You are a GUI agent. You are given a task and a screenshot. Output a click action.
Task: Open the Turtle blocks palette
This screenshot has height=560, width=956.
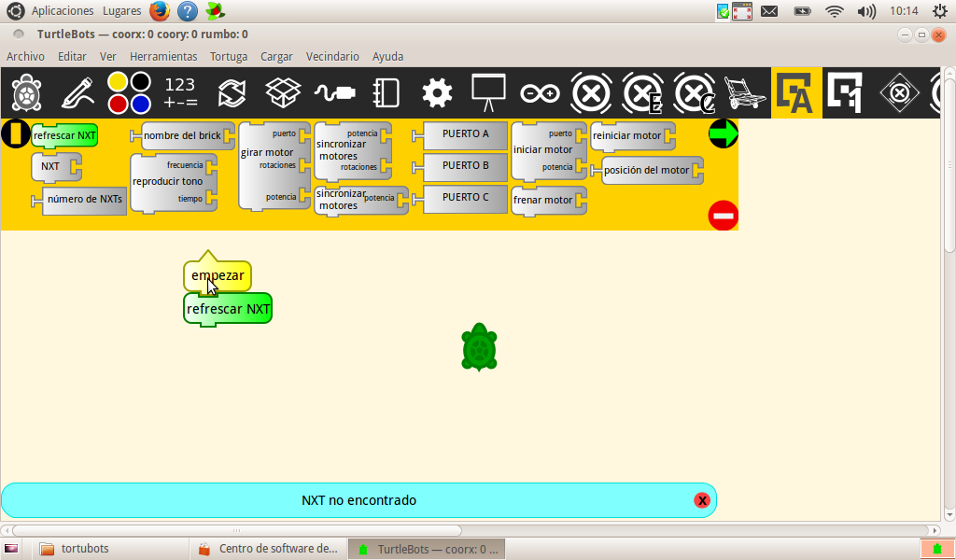pos(26,93)
